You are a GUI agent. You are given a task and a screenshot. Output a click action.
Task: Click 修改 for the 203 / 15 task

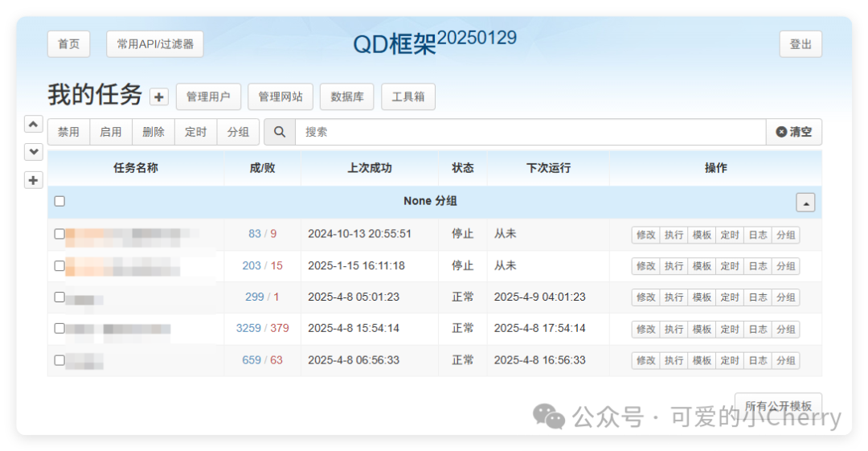pos(646,266)
